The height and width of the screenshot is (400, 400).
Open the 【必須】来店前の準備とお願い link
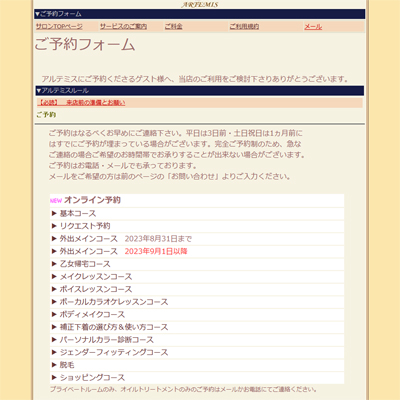click(x=82, y=103)
